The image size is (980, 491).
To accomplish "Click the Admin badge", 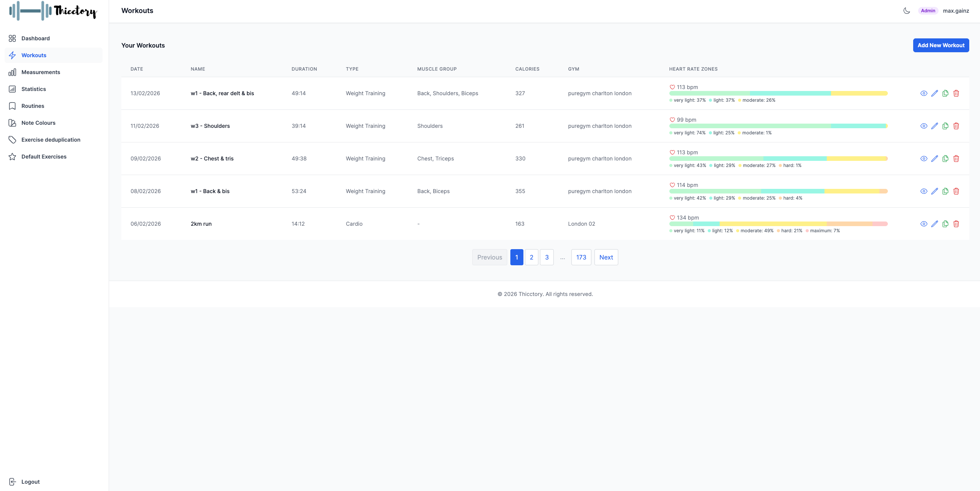I will tap(928, 10).
